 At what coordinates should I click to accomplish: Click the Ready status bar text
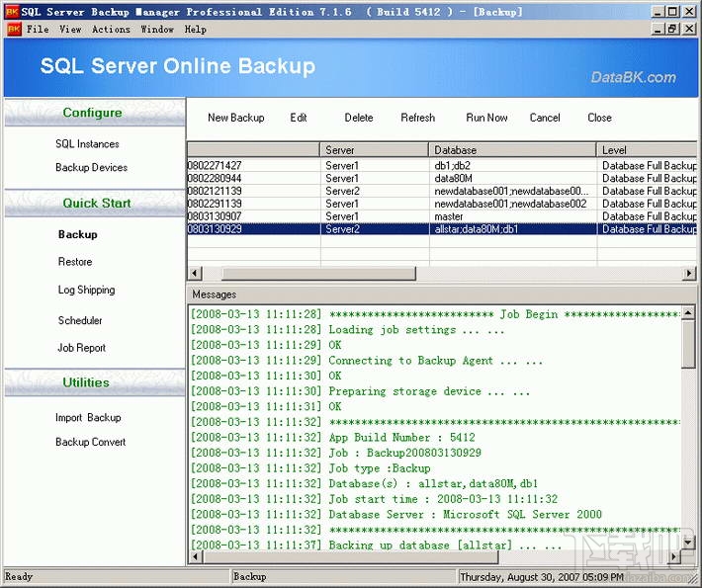pos(19,577)
